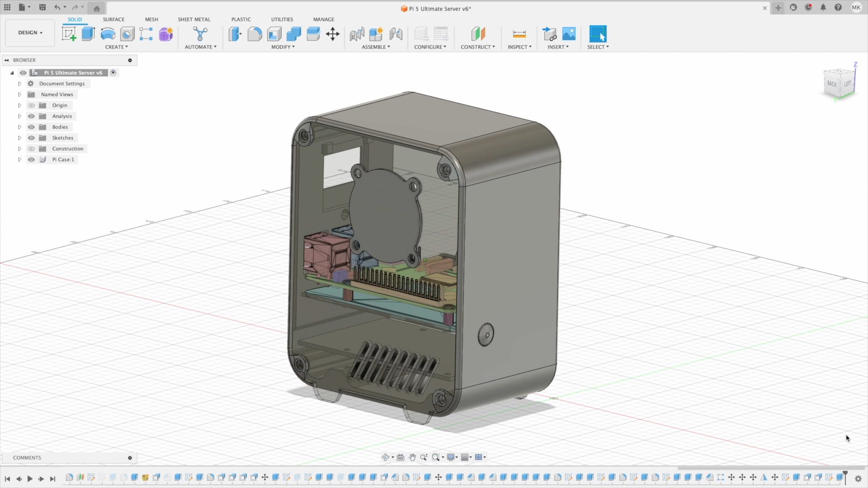Viewport: 868px width, 488px height.
Task: Hide the Bodies folder visibility eye
Action: (x=31, y=127)
